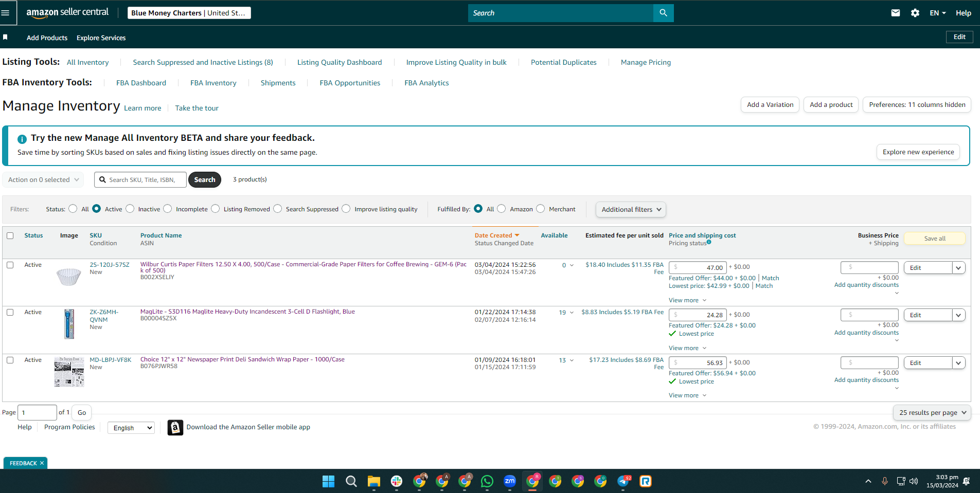Select the Search Suppressed radio button
The width and height of the screenshot is (980, 493).
pyautogui.click(x=278, y=209)
